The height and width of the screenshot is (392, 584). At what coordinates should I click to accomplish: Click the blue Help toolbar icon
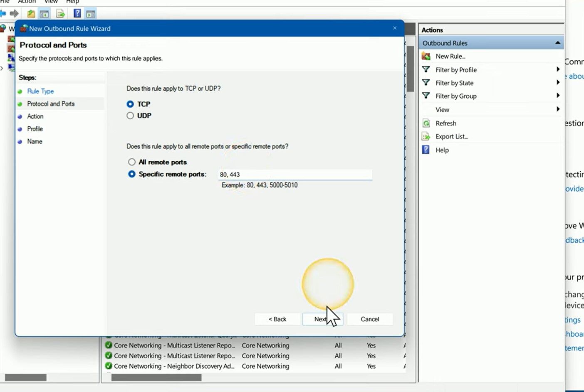(x=77, y=14)
